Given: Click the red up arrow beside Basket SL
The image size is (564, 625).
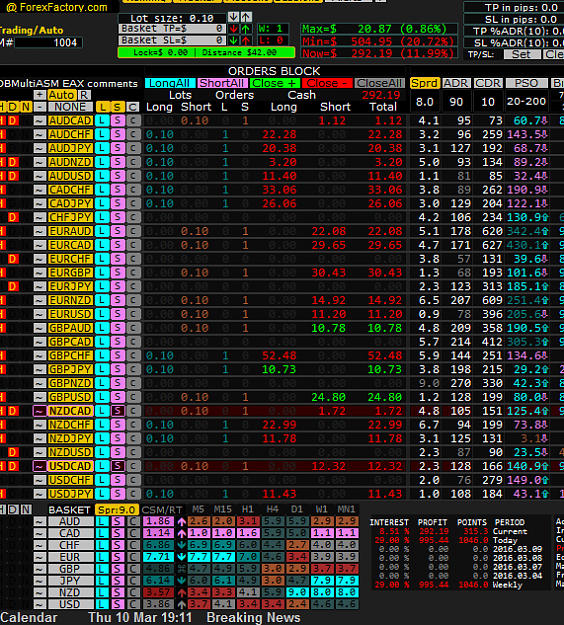Looking at the screenshot, I should 246,41.
